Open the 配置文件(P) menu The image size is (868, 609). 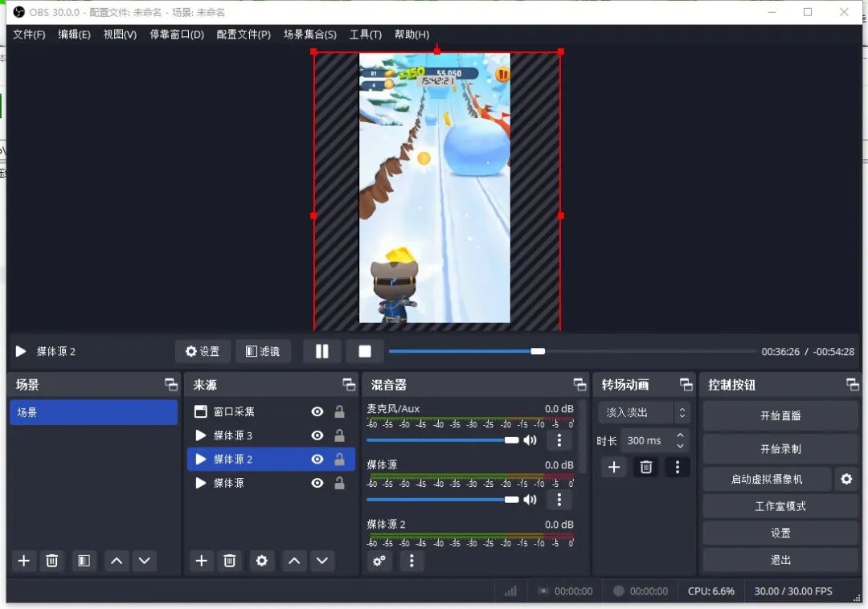point(244,35)
